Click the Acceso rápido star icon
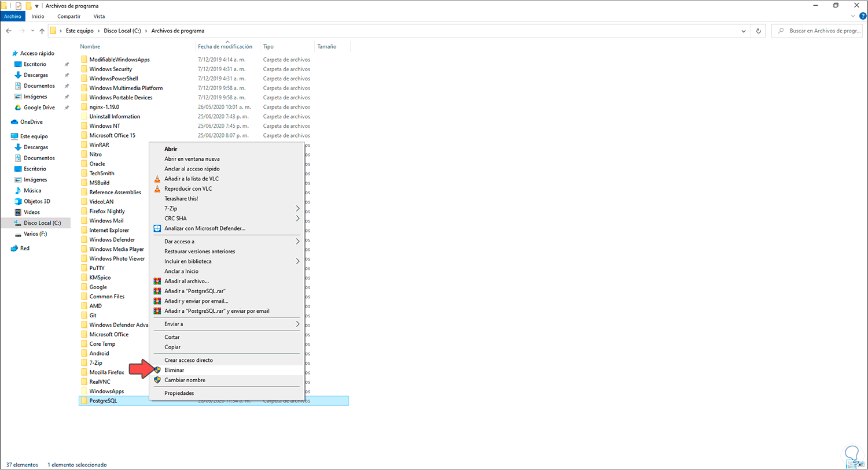868x470 pixels. pyautogui.click(x=15, y=53)
